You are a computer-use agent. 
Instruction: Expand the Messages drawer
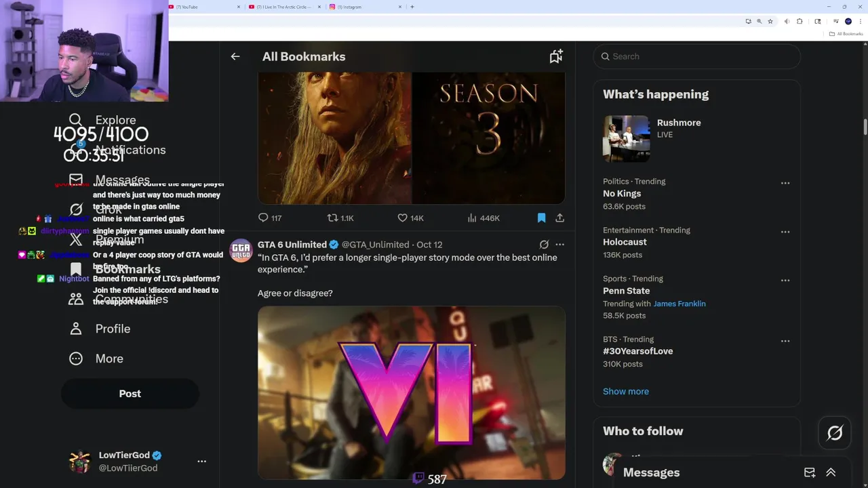831,472
